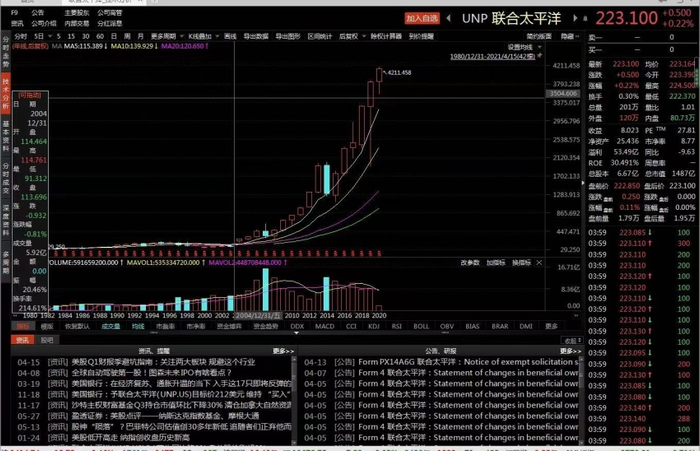Switch chart to 分时 intraday view
700x451 pixels.
21,36
